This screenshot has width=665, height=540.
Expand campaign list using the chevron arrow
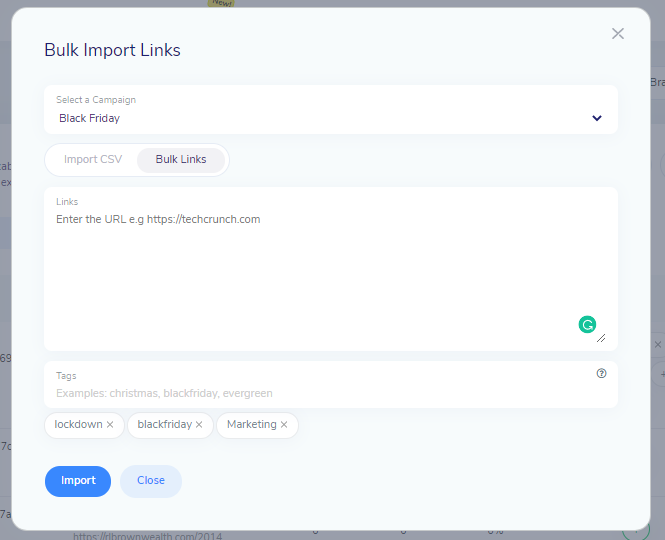point(597,118)
